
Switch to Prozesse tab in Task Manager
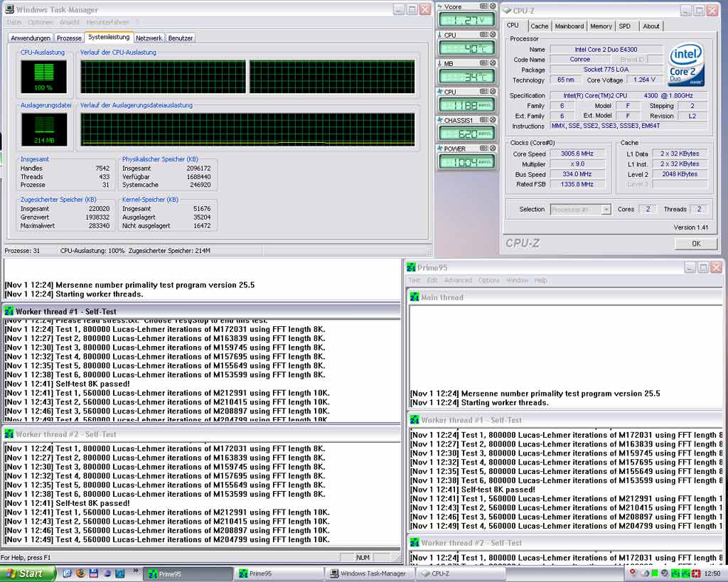tap(69, 38)
